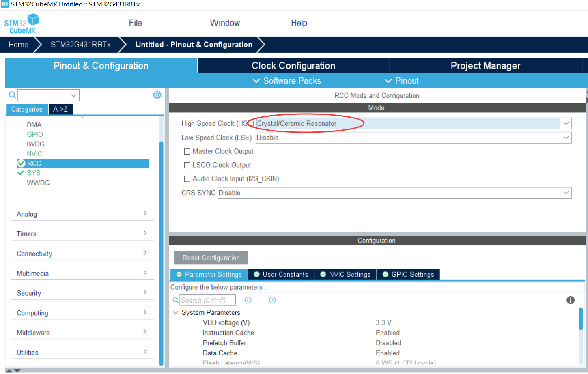This screenshot has width=588, height=374.
Task: Open the Window menu
Action: coord(225,23)
